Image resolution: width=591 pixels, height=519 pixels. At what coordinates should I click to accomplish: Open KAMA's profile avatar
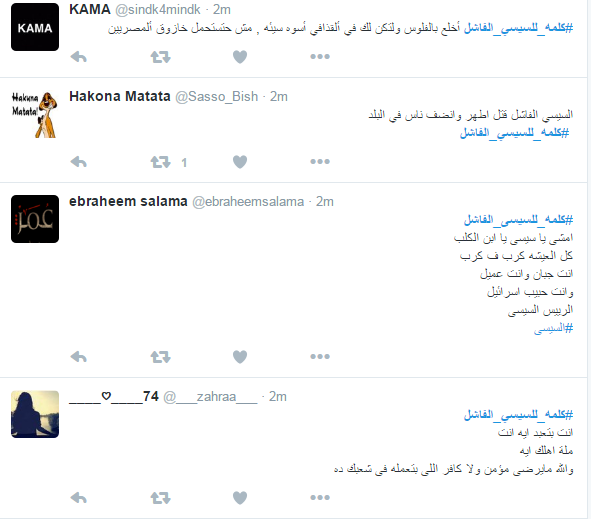35,27
